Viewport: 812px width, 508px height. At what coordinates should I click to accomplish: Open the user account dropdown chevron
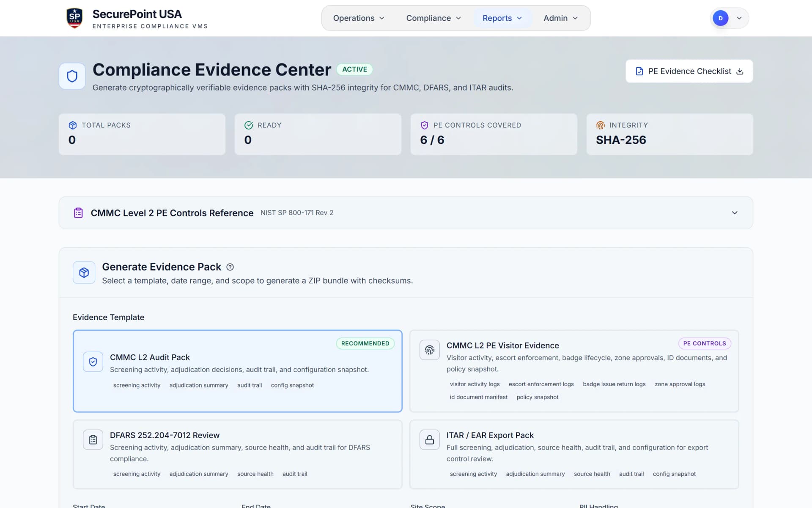click(739, 18)
